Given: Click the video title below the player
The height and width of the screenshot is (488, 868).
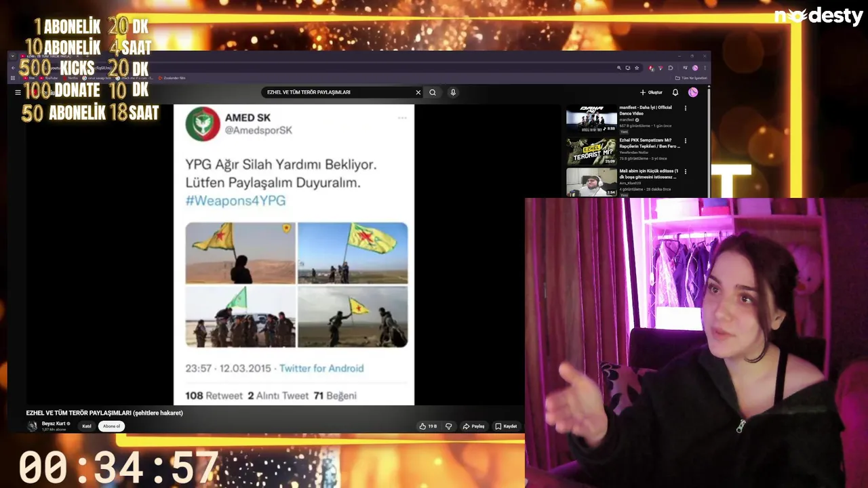Looking at the screenshot, I should [x=104, y=413].
